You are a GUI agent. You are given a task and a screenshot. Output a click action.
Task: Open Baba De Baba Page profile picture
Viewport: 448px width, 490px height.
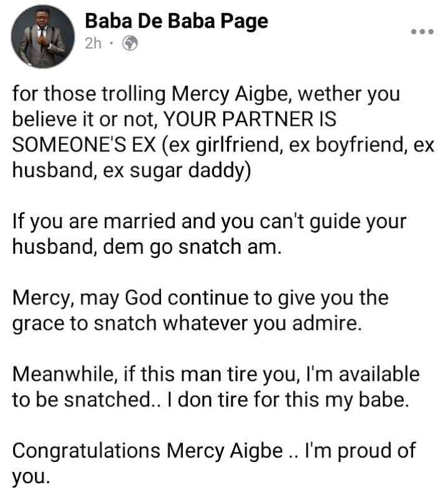click(x=43, y=37)
